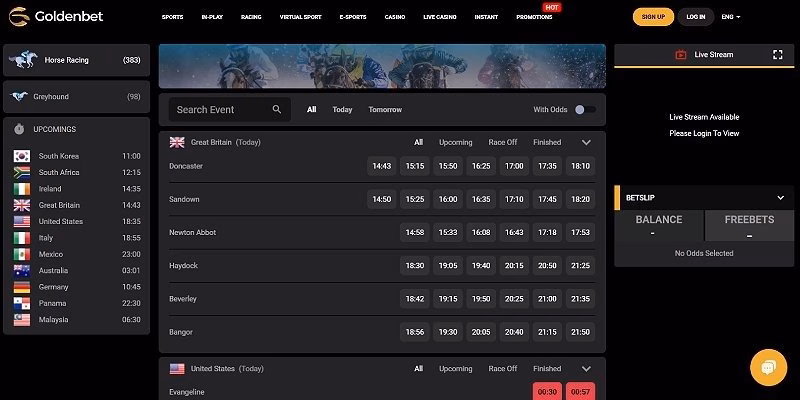Collapse the Great Britain races section
The width and height of the screenshot is (800, 400).
tap(586, 142)
